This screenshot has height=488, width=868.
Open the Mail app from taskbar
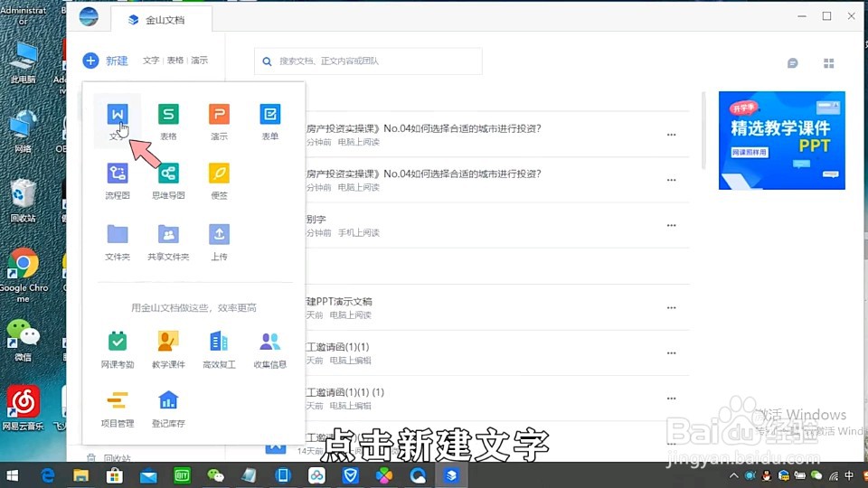(148, 475)
